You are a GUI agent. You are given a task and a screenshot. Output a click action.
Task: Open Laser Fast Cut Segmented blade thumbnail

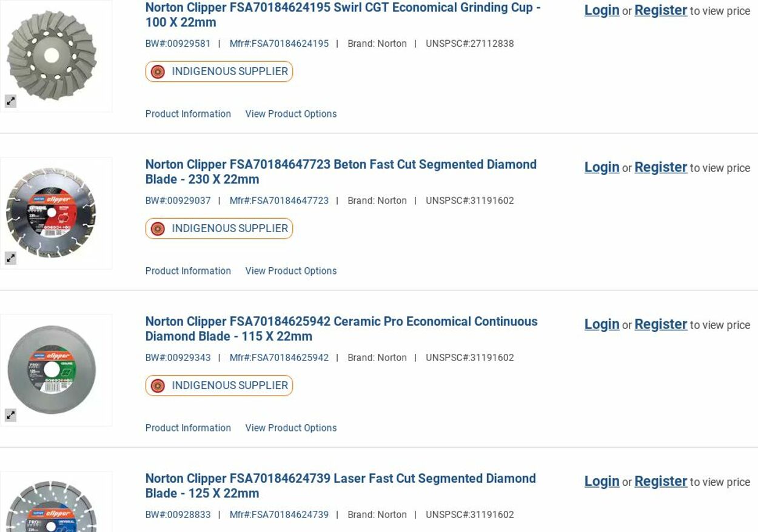[52, 507]
